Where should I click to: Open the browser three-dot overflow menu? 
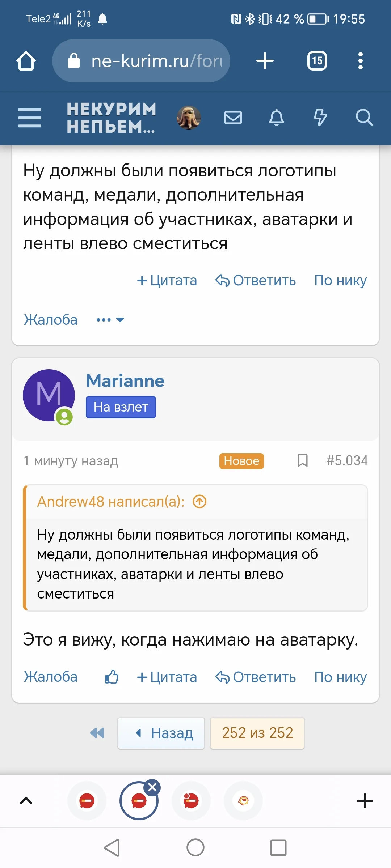(x=360, y=60)
